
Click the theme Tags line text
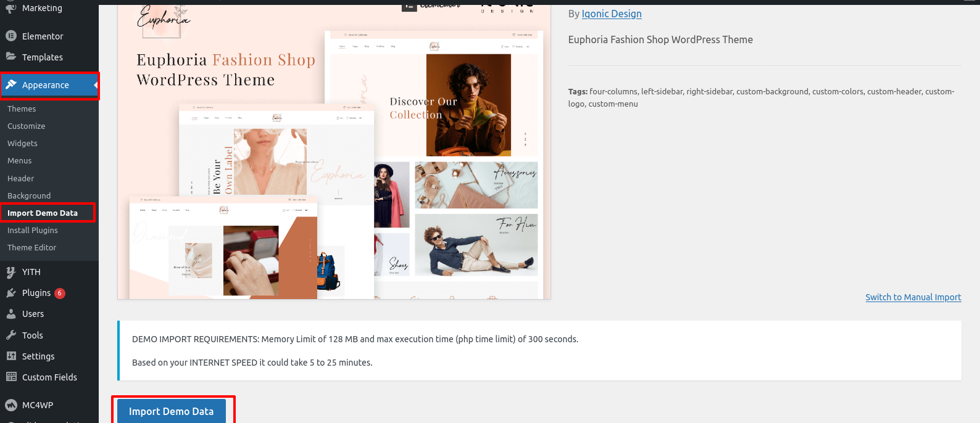click(x=762, y=97)
